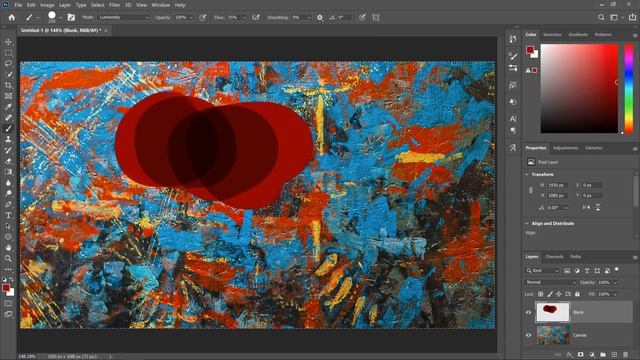Screen dimensions: 640x360
Task: Select the Clone Stamp tool
Action: point(8,139)
